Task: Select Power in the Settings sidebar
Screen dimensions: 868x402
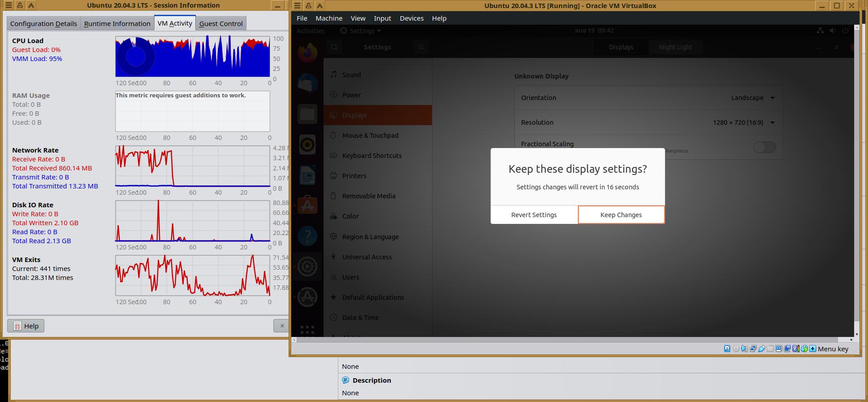Action: click(378, 95)
